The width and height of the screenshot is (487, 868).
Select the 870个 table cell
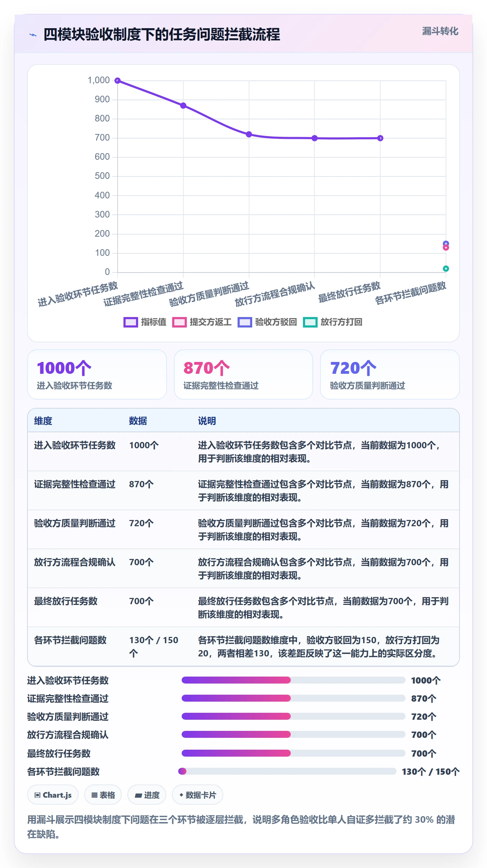141,484
